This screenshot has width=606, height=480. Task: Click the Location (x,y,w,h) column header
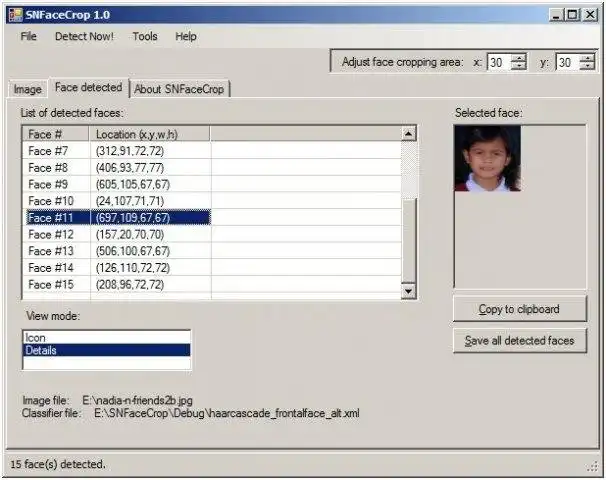pos(150,134)
